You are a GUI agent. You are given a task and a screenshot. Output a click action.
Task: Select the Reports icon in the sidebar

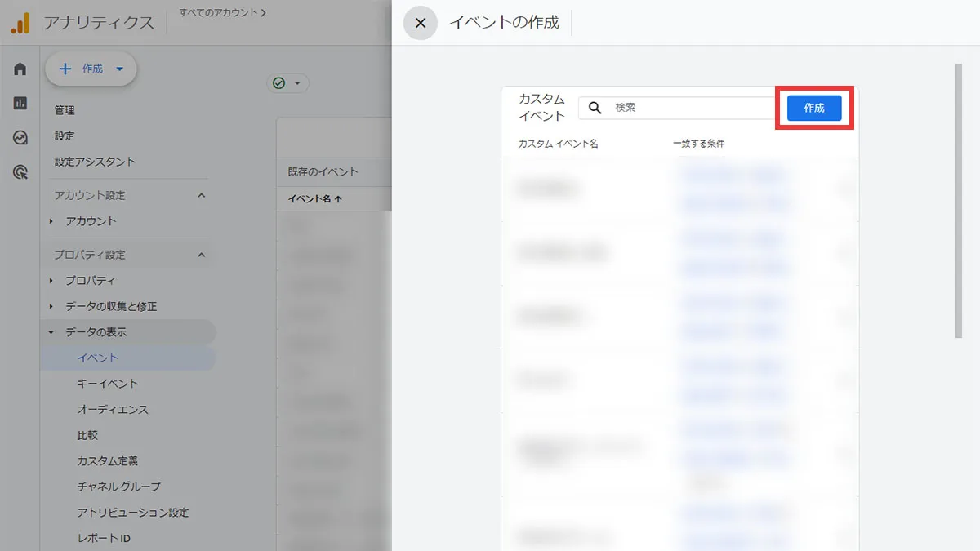click(x=20, y=103)
